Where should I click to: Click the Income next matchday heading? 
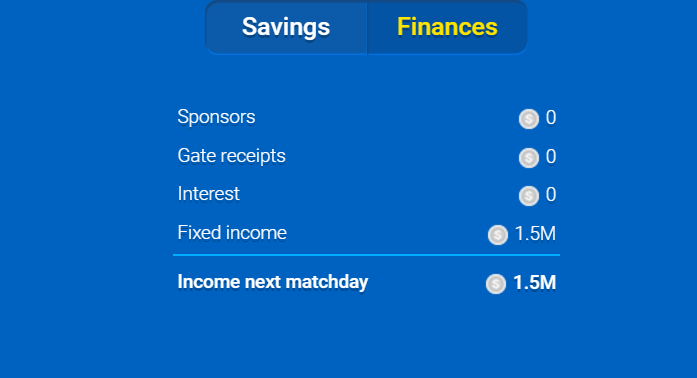273,282
